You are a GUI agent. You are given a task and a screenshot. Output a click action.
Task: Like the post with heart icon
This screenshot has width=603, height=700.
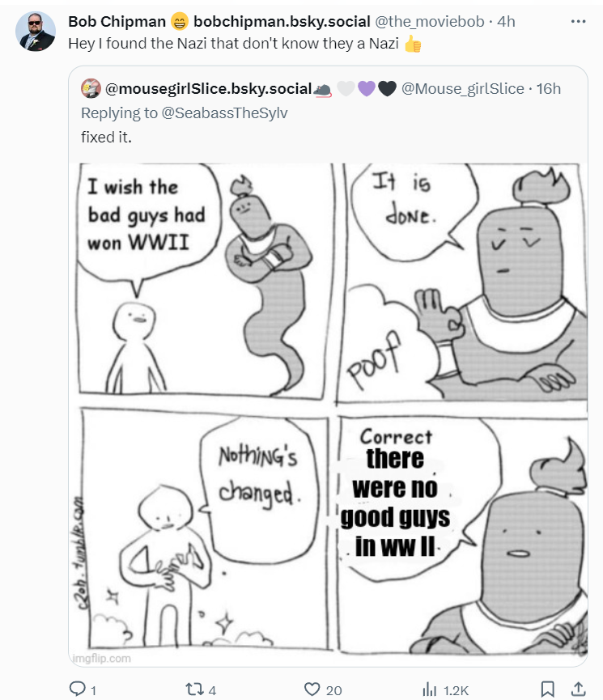click(x=312, y=689)
